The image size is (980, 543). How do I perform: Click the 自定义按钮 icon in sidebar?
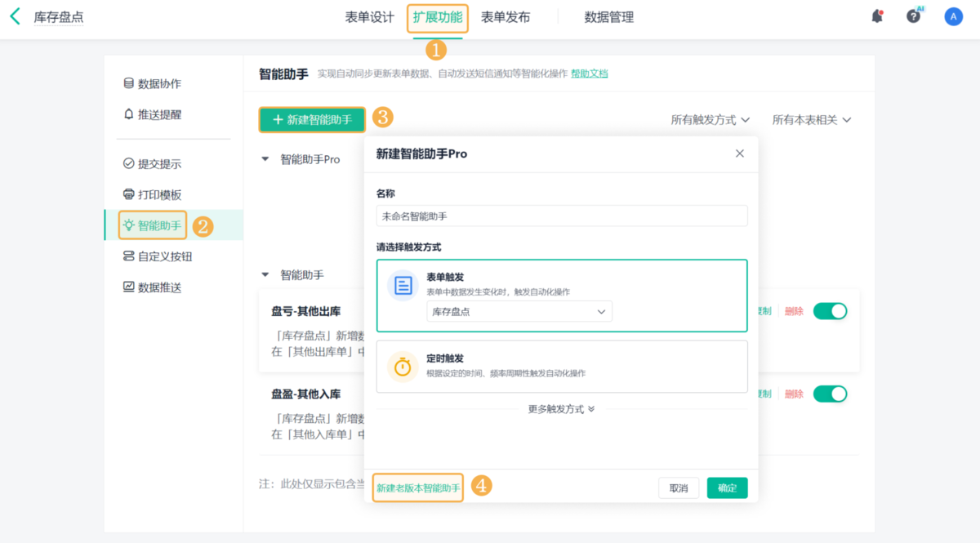click(128, 256)
